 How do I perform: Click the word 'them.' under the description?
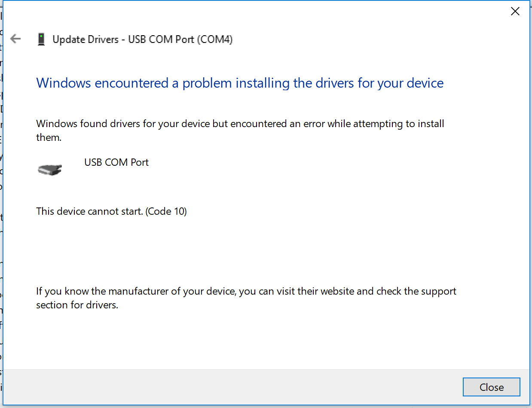click(49, 137)
